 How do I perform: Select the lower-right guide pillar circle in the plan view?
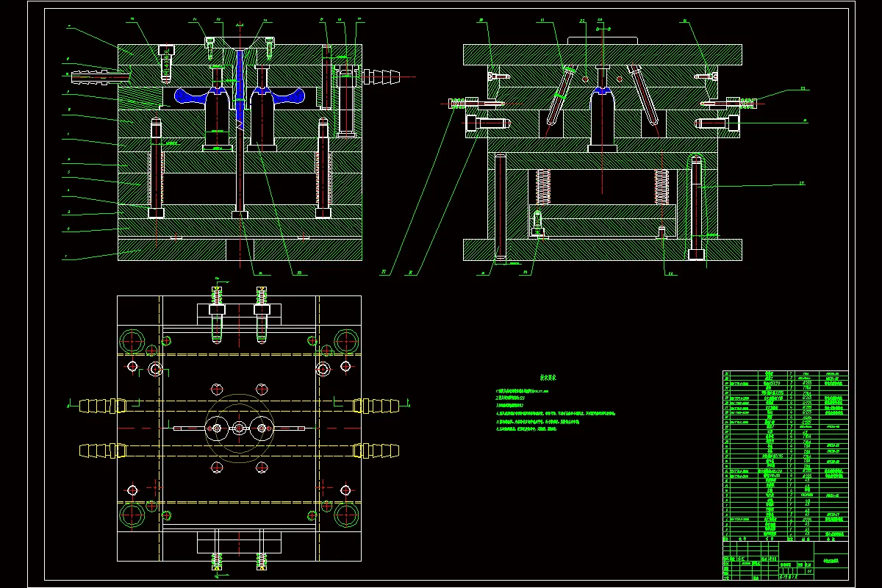click(346, 514)
